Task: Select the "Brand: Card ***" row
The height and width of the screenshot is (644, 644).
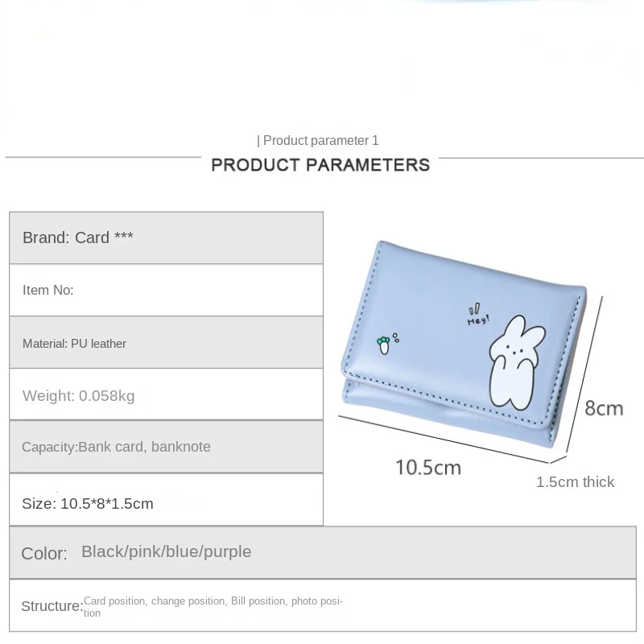Action: click(x=166, y=237)
